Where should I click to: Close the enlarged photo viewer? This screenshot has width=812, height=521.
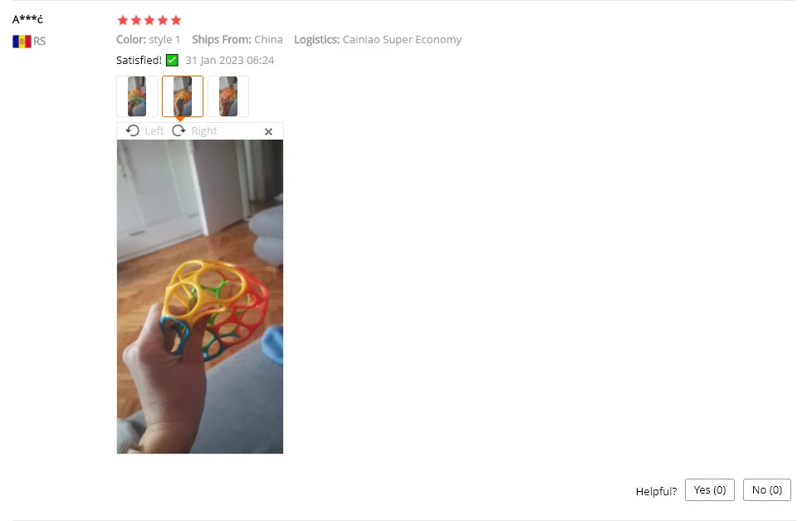click(268, 131)
